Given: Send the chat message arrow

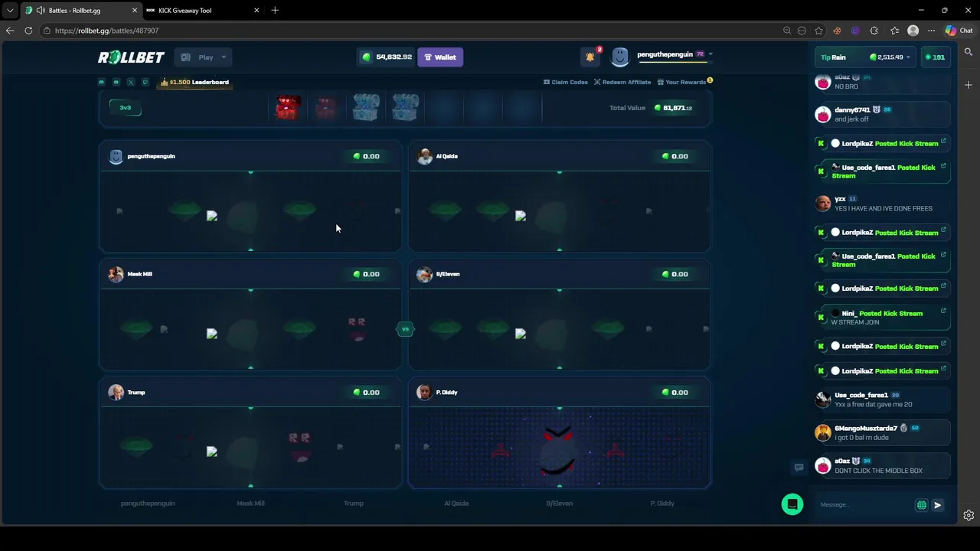Looking at the screenshot, I should 937,505.
